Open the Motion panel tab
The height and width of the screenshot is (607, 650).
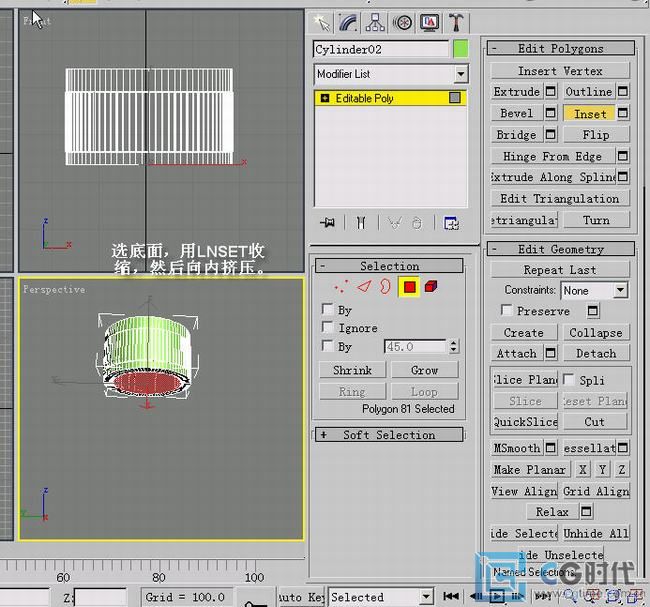[x=402, y=22]
